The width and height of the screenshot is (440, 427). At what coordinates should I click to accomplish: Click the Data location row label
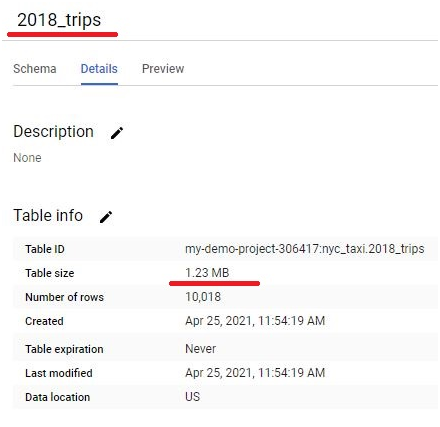(58, 397)
